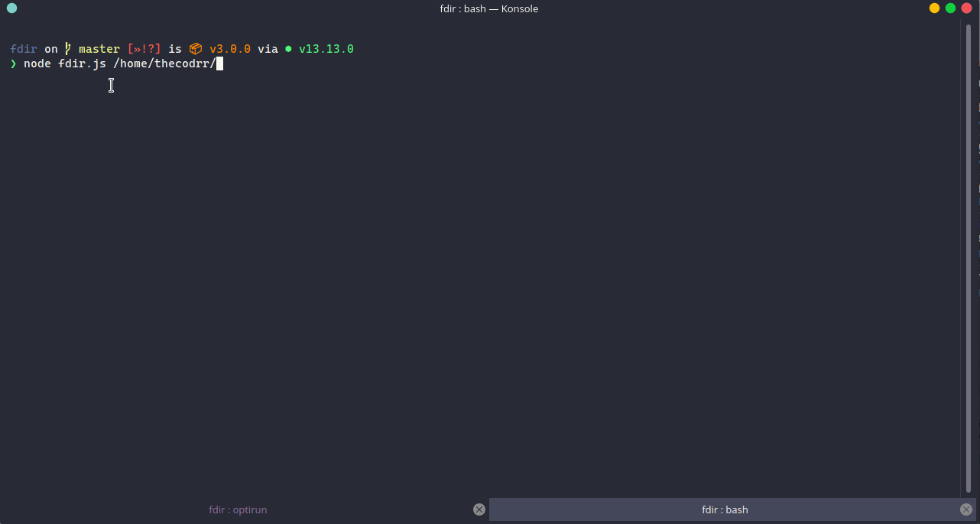Close the 'fdir : optirun' tab
This screenshot has height=524, width=980.
click(x=479, y=509)
